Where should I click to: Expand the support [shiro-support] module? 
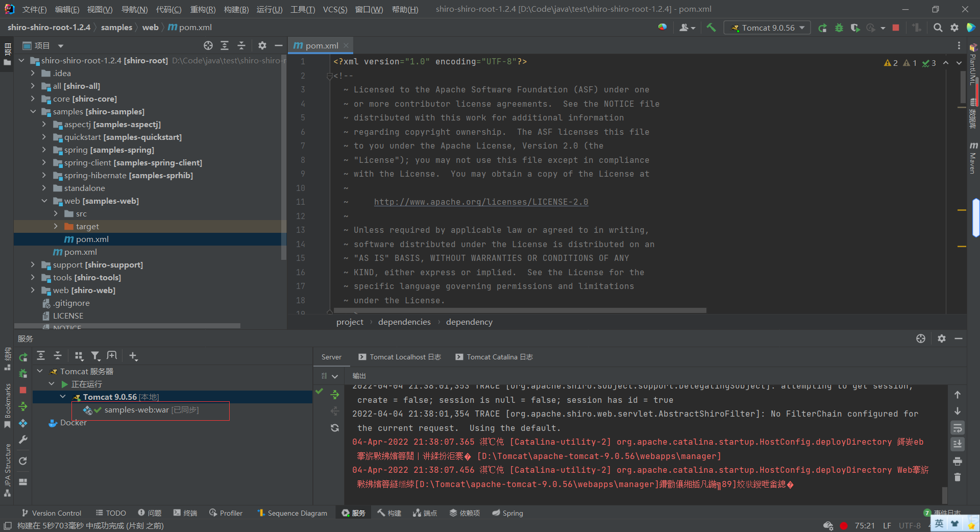(x=33, y=265)
